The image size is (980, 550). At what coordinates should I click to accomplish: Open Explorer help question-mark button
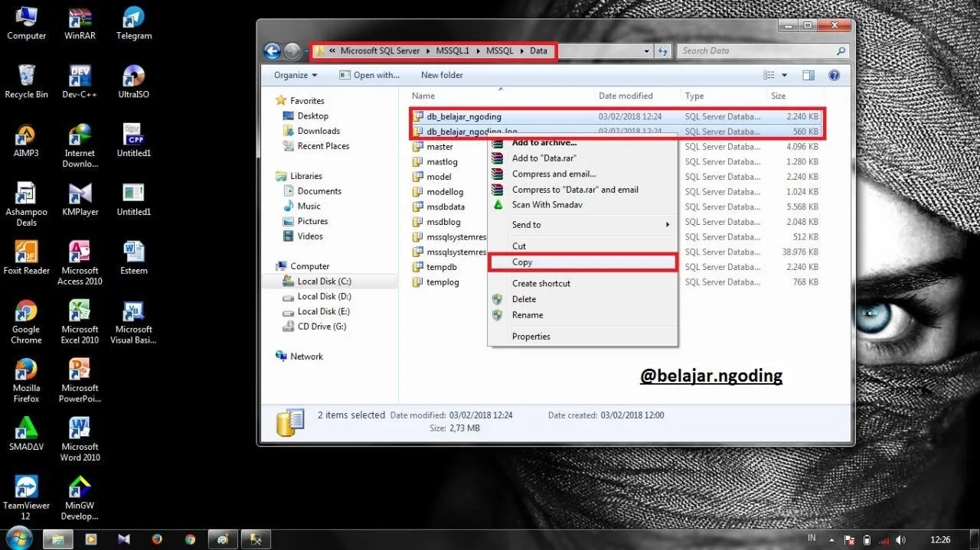click(835, 75)
